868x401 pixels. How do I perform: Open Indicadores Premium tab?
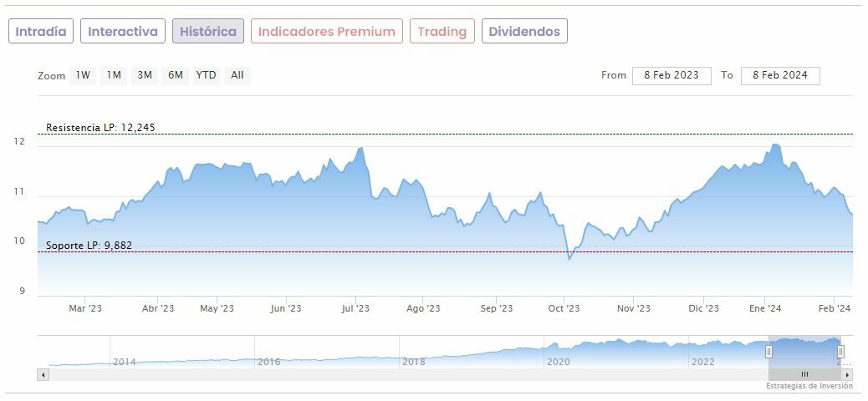(326, 32)
